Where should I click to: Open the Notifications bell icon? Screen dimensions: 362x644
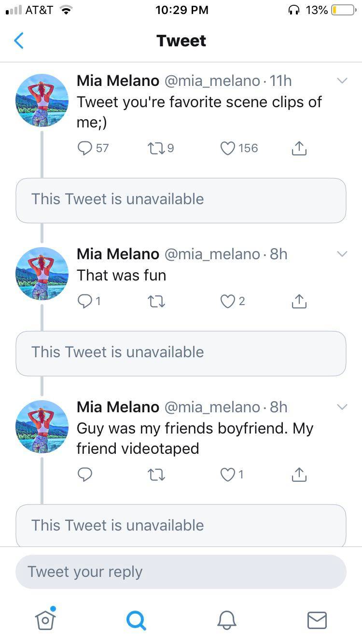point(226,621)
